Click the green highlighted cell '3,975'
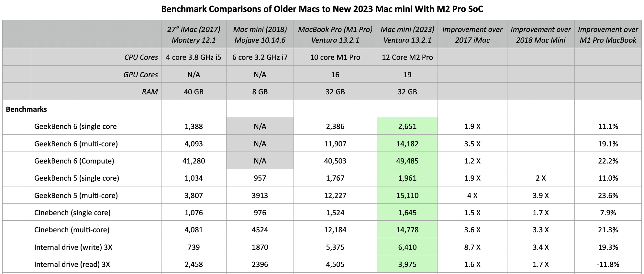Image resolution: width=644 pixels, height=274 pixels. pos(407,264)
